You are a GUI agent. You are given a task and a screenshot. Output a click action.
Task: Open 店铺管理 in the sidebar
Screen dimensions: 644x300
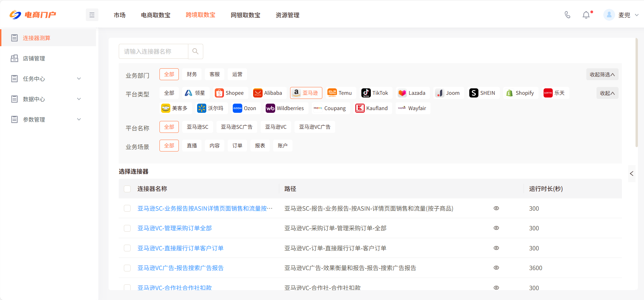[x=34, y=58]
